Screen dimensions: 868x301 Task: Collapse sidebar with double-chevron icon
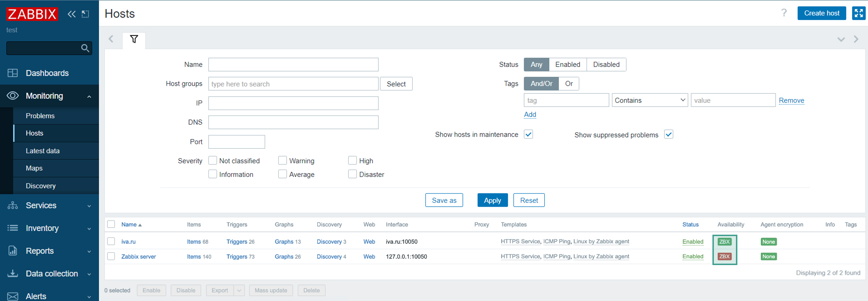[x=71, y=14]
